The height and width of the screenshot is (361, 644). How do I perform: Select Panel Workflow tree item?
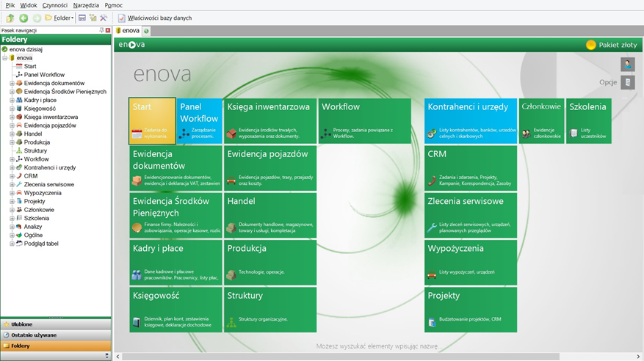click(44, 75)
